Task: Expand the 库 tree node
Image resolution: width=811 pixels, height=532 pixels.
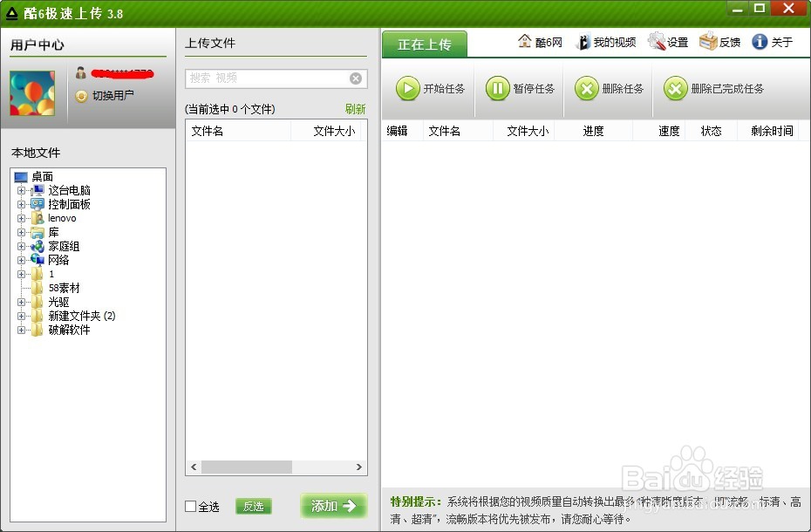Action: click(21, 232)
